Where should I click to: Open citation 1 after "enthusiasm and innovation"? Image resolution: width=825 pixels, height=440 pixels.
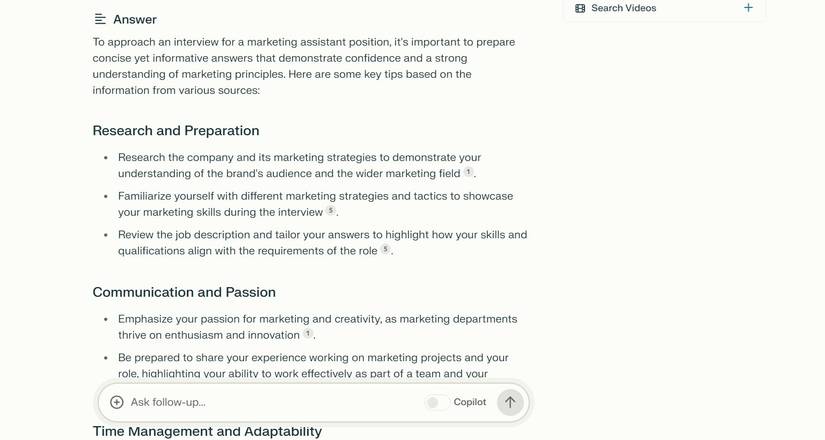tap(308, 334)
